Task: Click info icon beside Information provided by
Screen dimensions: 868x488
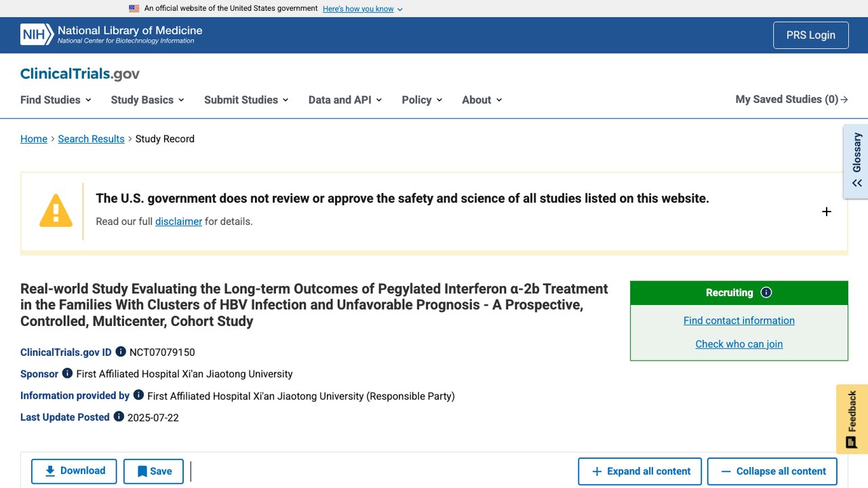Action: click(138, 395)
